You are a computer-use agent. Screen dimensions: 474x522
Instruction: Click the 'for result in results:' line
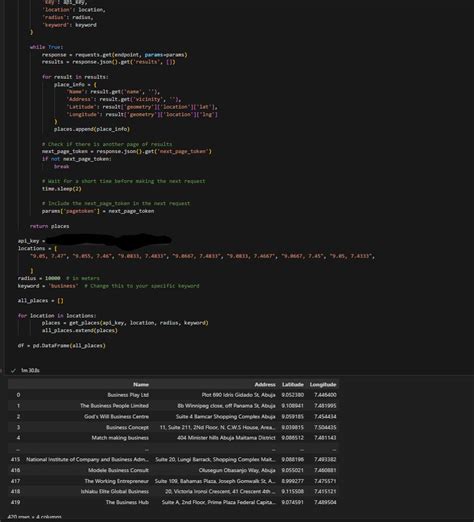pos(75,77)
